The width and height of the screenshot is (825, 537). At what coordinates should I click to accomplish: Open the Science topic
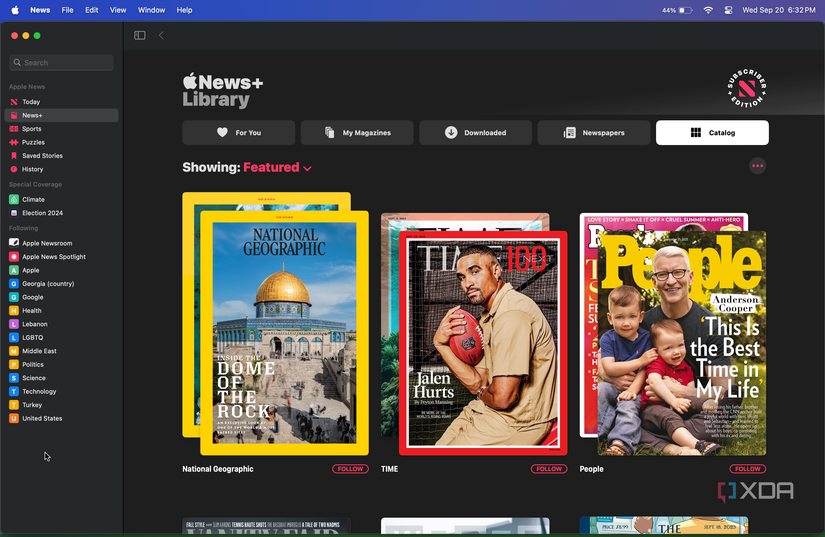pyautogui.click(x=62, y=378)
